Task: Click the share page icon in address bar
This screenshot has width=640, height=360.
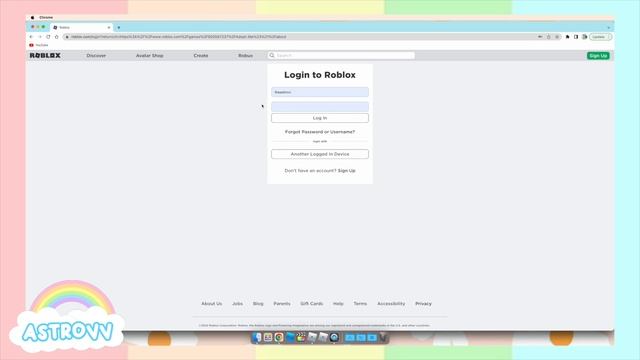Action: click(549, 37)
